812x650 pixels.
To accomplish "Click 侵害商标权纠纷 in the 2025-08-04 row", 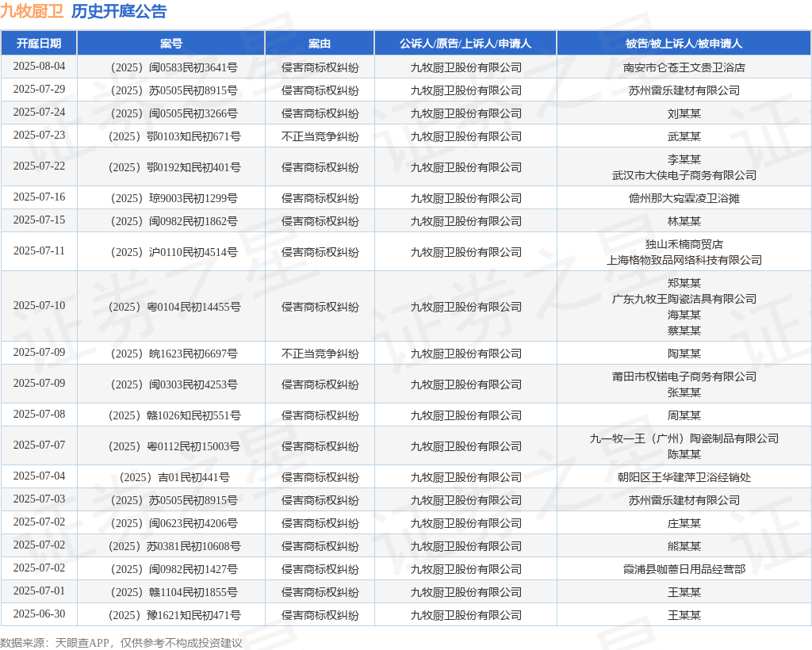I will pos(320,67).
